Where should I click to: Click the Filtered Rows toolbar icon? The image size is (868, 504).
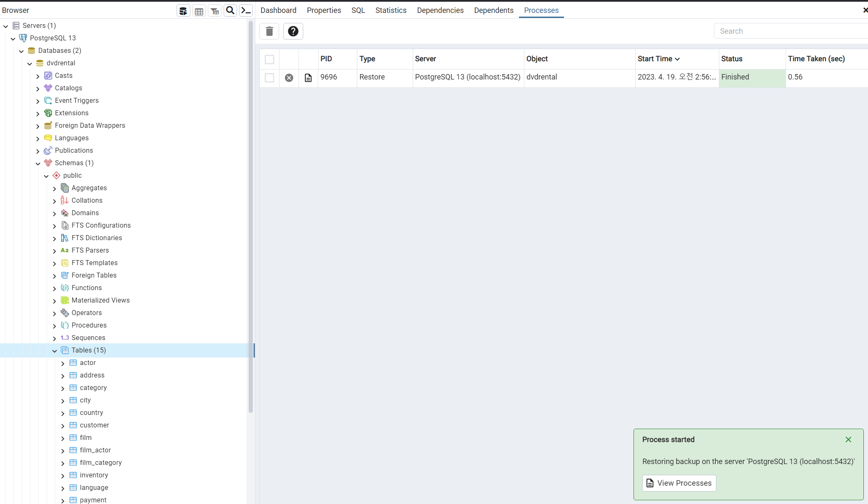pyautogui.click(x=215, y=11)
